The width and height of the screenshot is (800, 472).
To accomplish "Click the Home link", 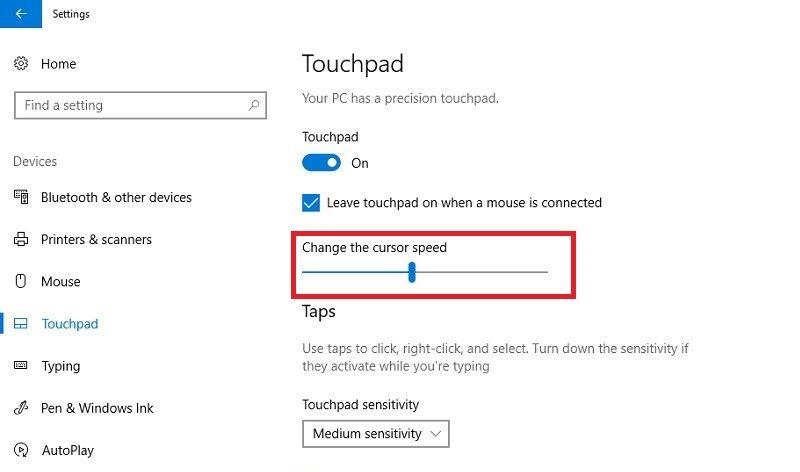I will pos(58,64).
